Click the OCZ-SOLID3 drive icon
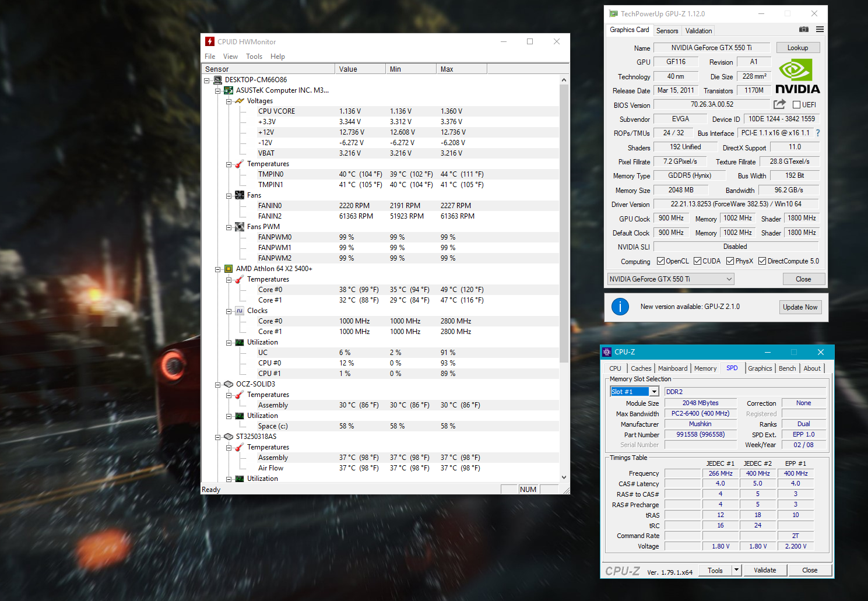Screen dimensions: 868x601 point(229,384)
